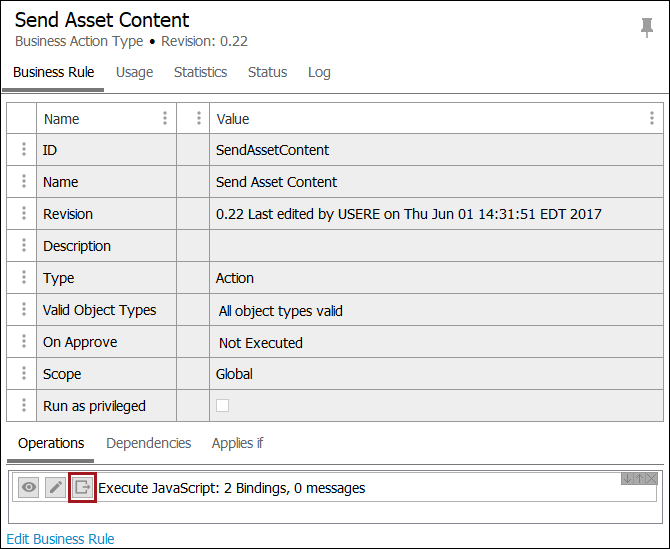
Task: Click the pin icon at top right
Action: click(x=647, y=28)
